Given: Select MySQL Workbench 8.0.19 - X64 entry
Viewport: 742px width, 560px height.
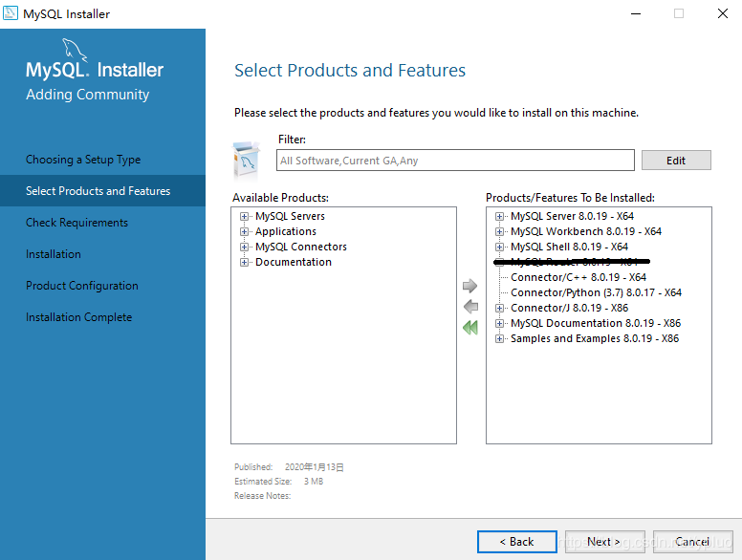Looking at the screenshot, I should click(586, 231).
